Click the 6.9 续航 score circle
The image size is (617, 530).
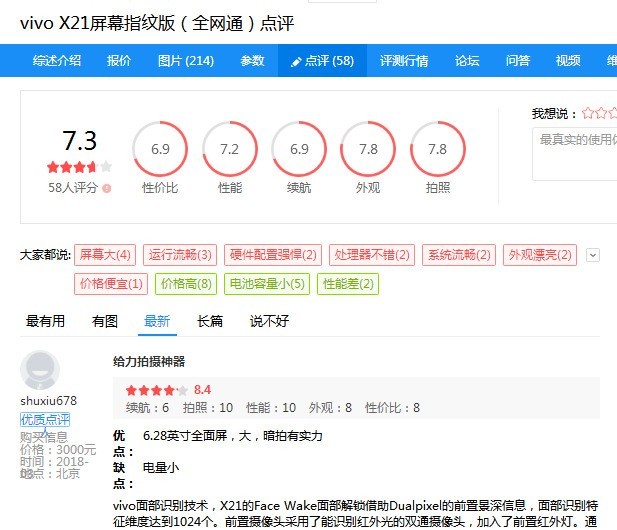299,149
